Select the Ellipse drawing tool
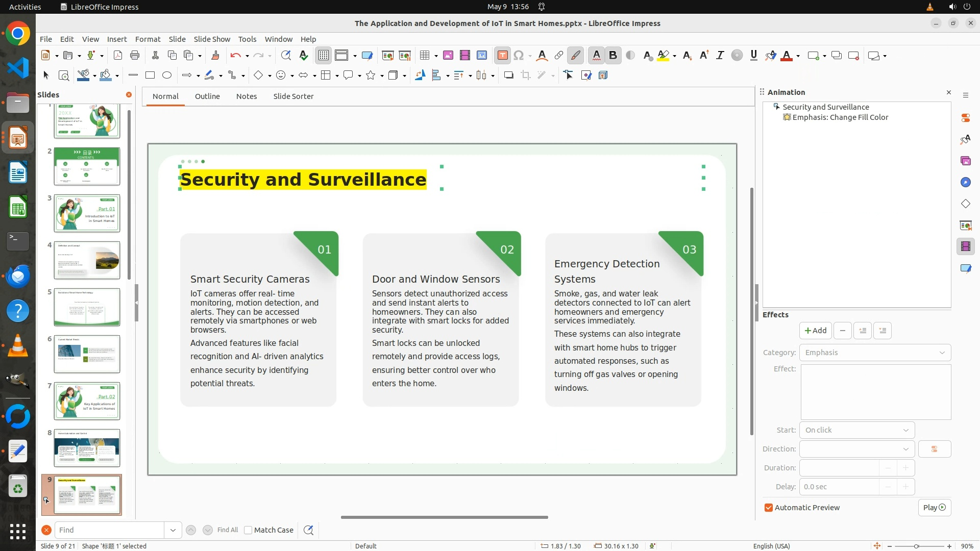 coord(167,76)
